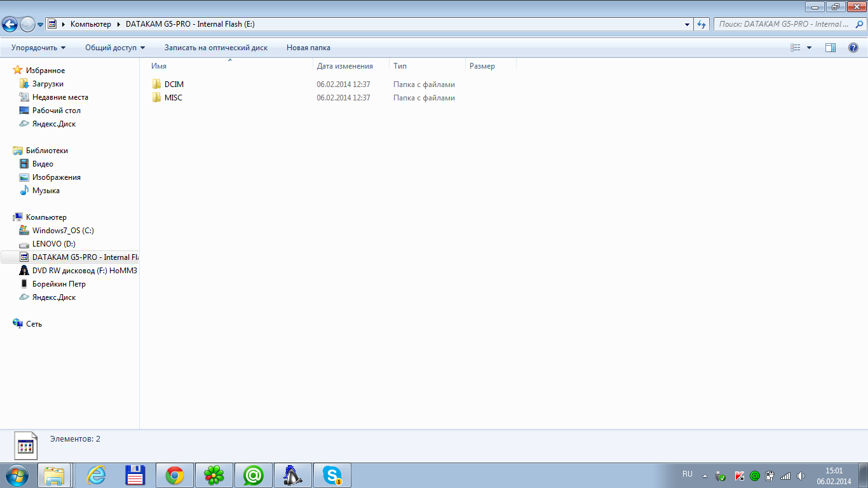Image resolution: width=868 pixels, height=488 pixels.
Task: Launch ICQ flower icon in taskbar
Action: 214,475
